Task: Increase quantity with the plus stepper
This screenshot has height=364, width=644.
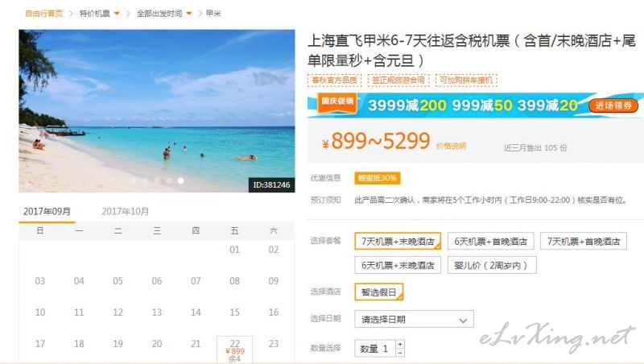Action: pyautogui.click(x=400, y=344)
